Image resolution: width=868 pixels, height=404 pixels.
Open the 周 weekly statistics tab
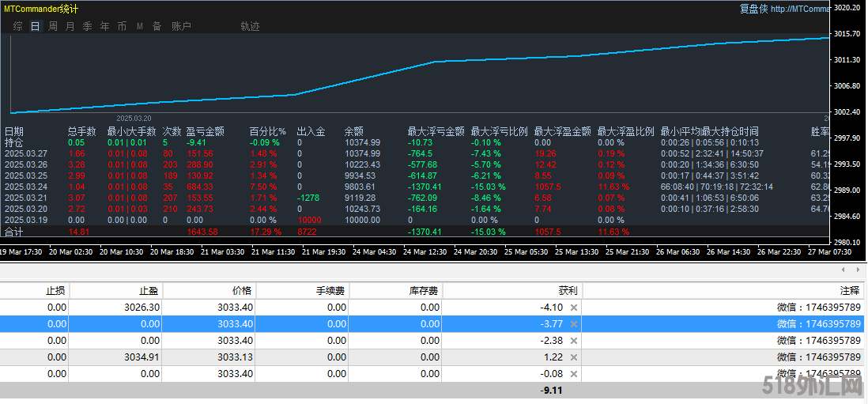point(53,26)
